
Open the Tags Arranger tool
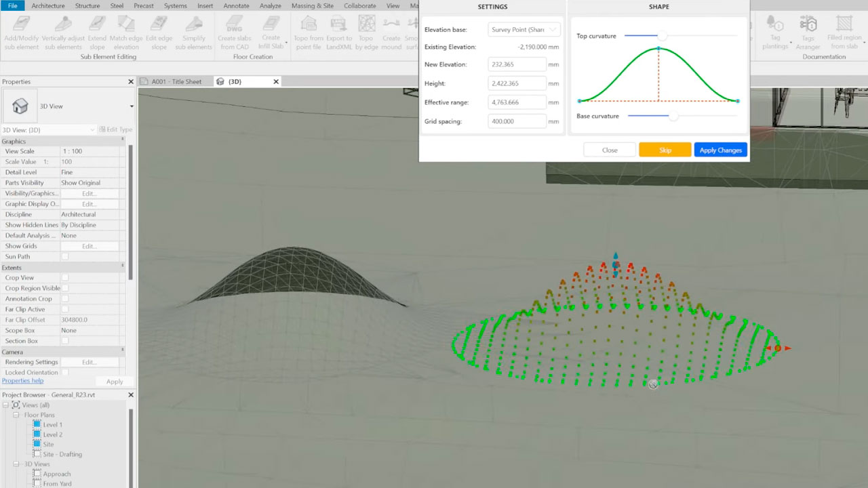[x=808, y=32]
